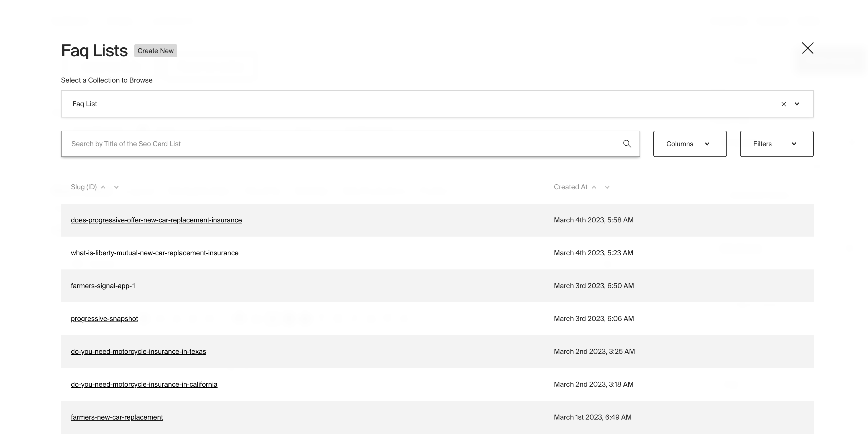Image resolution: width=868 pixels, height=439 pixels.
Task: Expand the Select a Collection combo box
Action: click(x=797, y=104)
